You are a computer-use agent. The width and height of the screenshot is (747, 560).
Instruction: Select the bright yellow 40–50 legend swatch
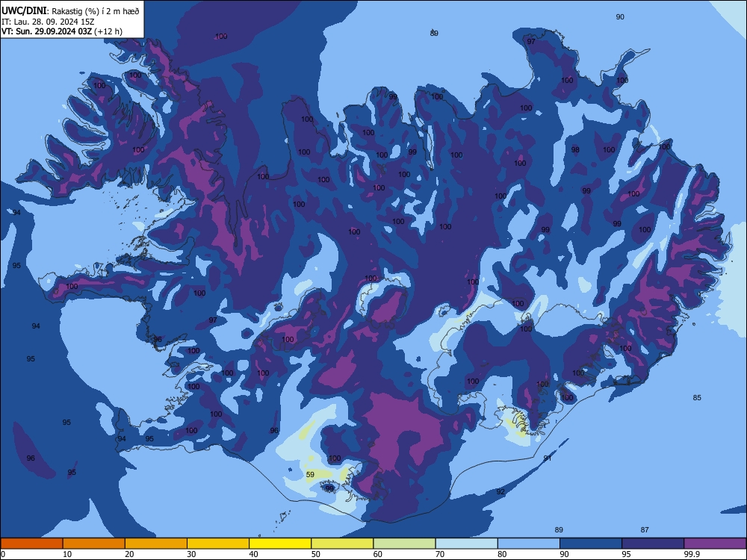tap(280, 544)
